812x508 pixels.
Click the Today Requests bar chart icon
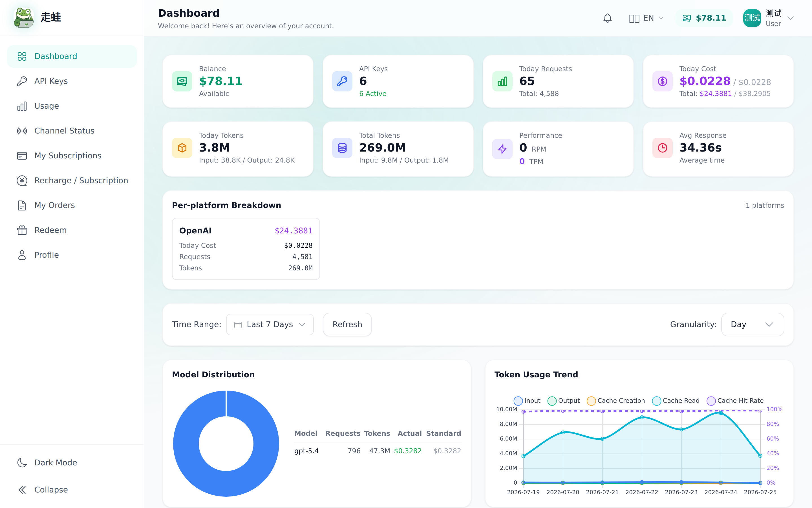click(x=502, y=81)
